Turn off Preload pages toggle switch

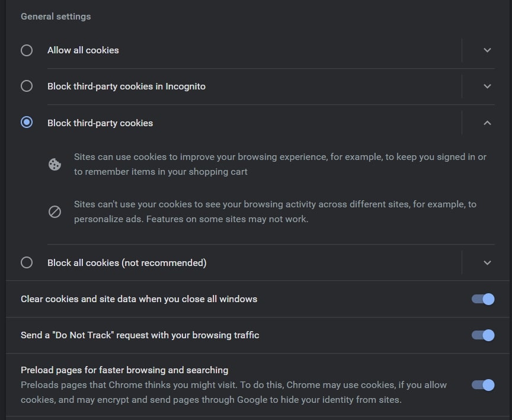tap(483, 385)
